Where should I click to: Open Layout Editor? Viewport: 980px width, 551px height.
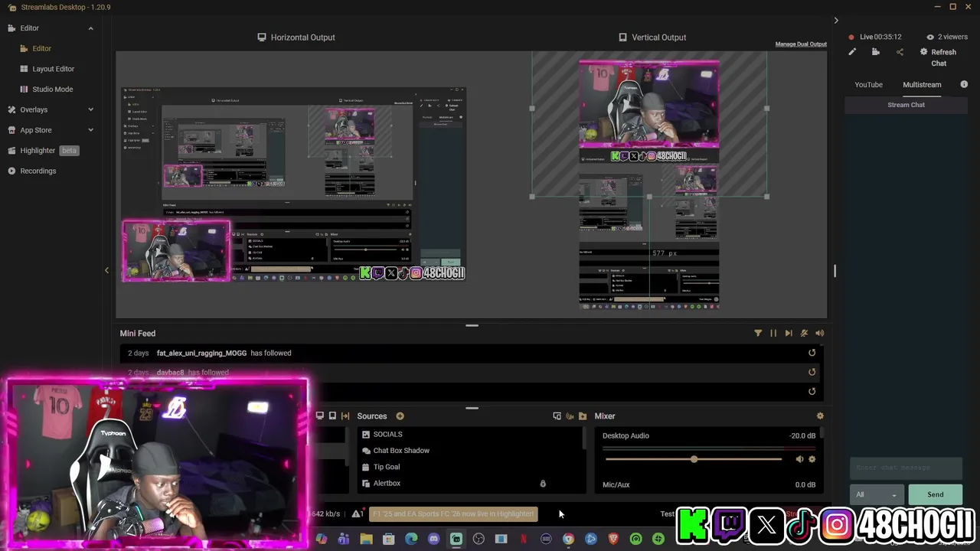(53, 69)
